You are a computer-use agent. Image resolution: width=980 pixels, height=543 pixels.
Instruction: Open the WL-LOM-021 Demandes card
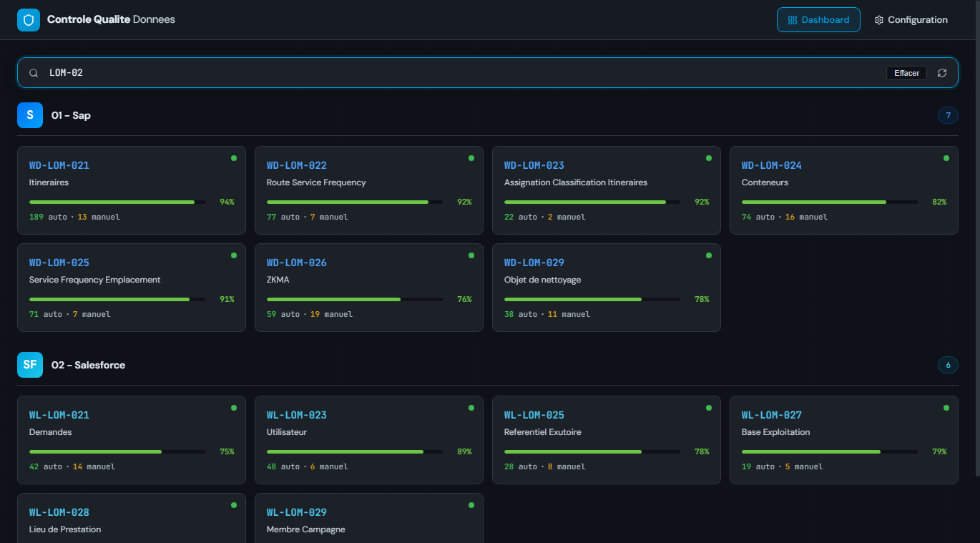132,440
